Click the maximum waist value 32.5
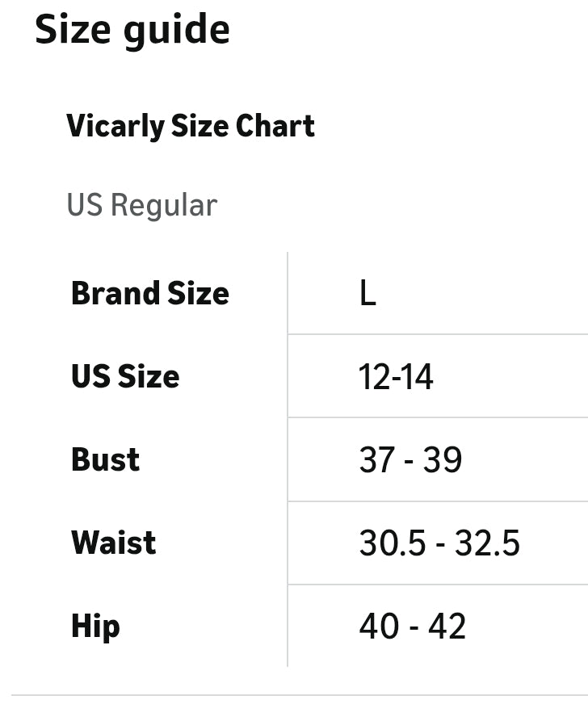588x704 pixels. click(x=488, y=543)
